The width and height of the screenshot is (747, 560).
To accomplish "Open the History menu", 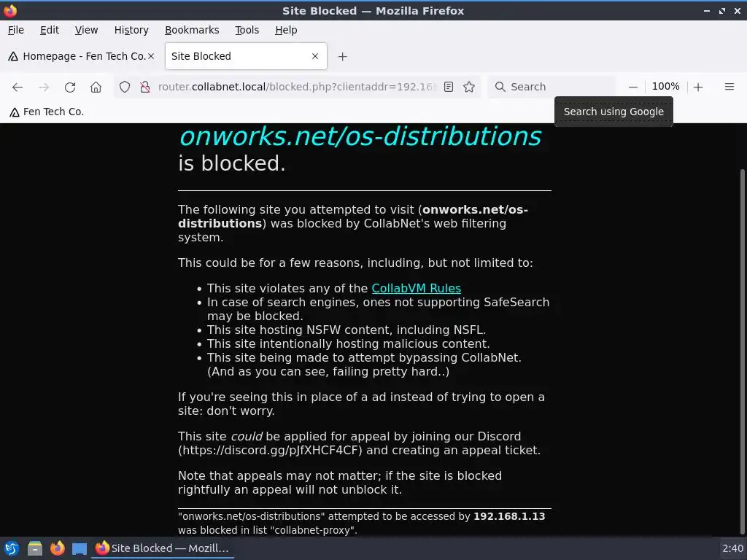I will tap(131, 30).
